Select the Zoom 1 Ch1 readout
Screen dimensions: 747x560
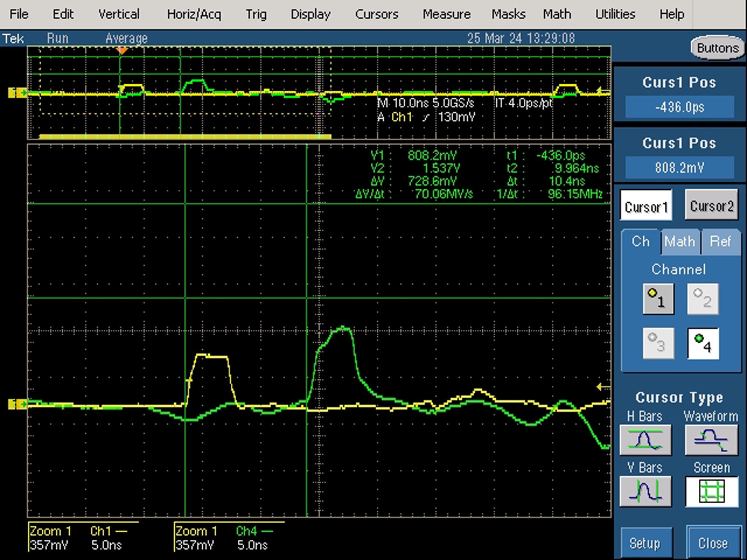tap(83, 537)
